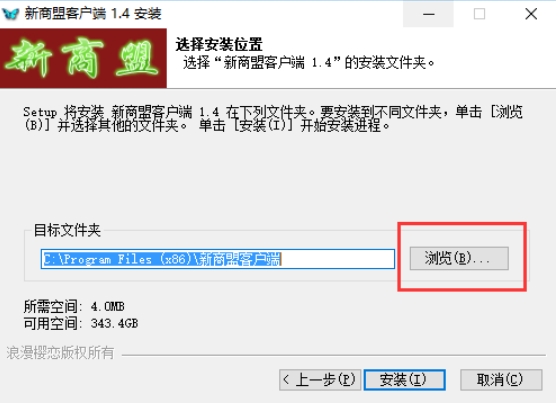Click the 浪漫樱恋版权所有 branding text
Screen dimensions: 558x403
[60, 353]
